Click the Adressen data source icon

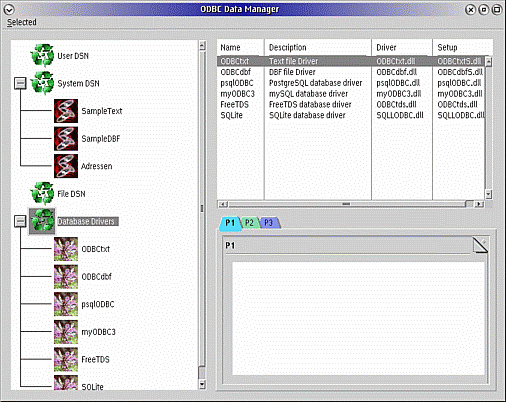(66, 166)
